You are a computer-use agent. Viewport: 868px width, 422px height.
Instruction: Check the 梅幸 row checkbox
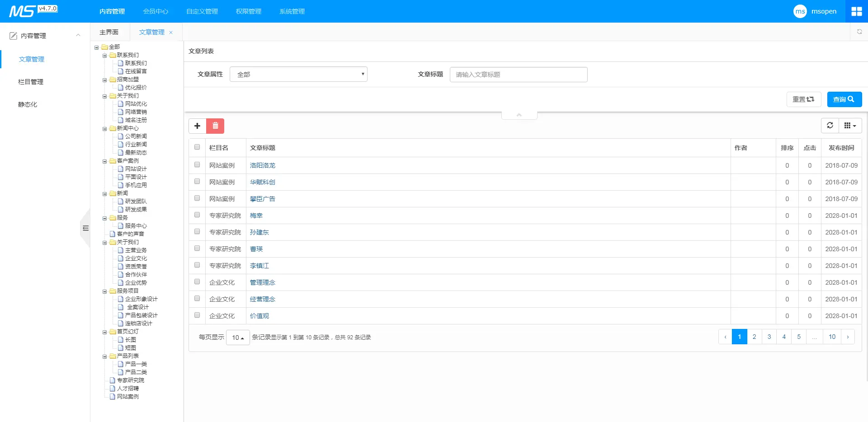(x=197, y=215)
